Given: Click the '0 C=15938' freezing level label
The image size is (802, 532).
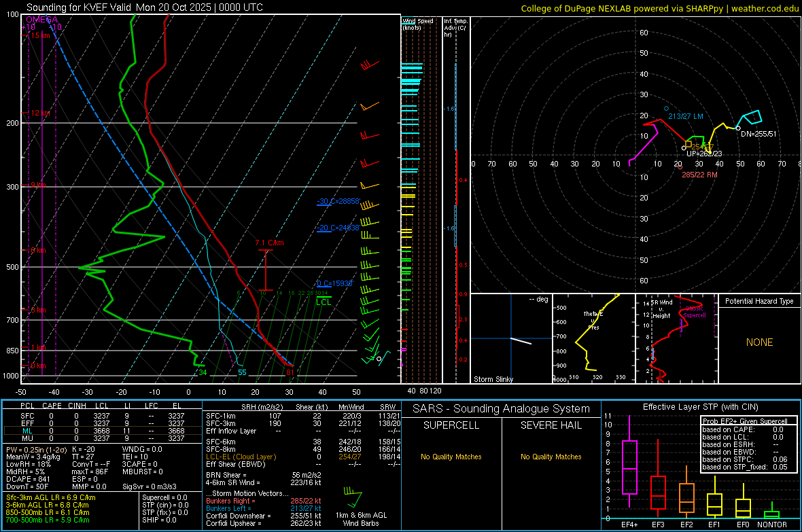Looking at the screenshot, I should (334, 283).
